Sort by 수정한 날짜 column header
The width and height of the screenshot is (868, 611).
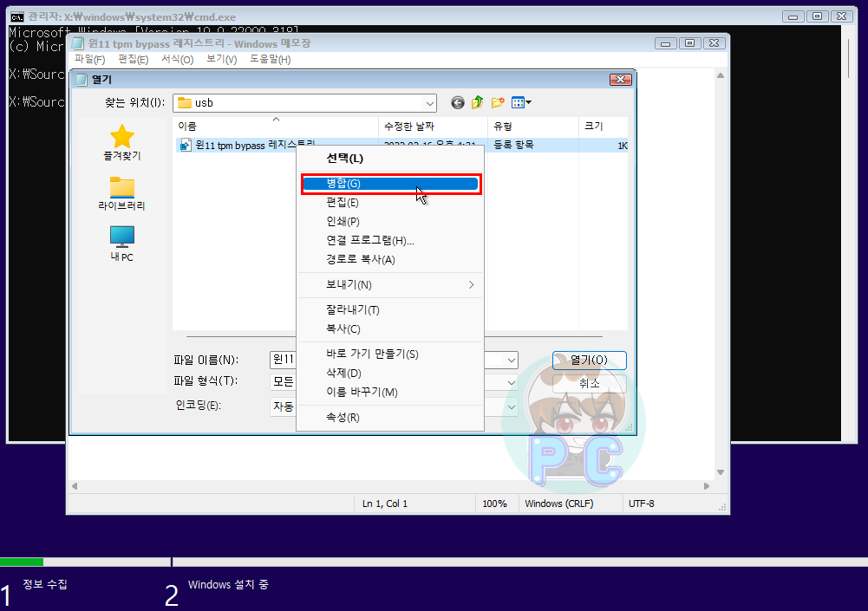point(433,127)
